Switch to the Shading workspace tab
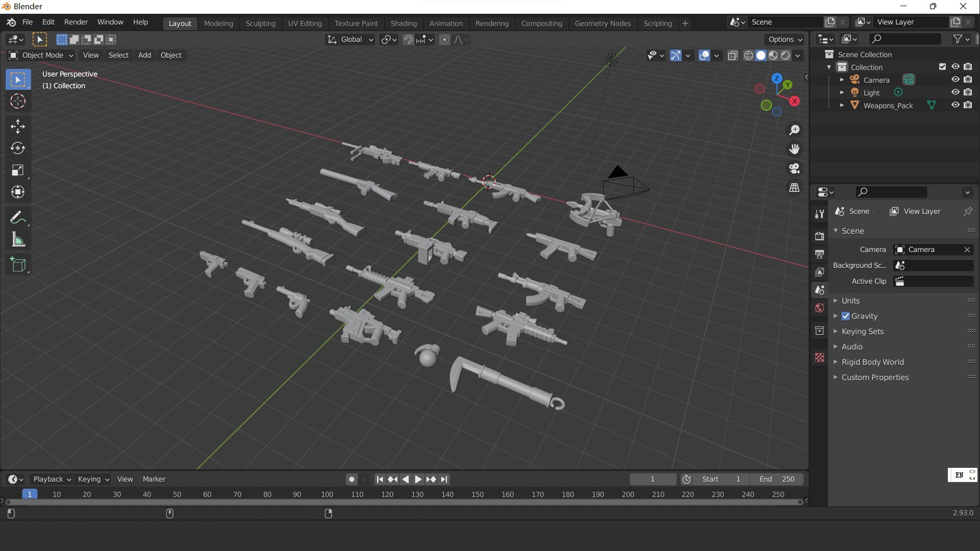 coord(404,23)
